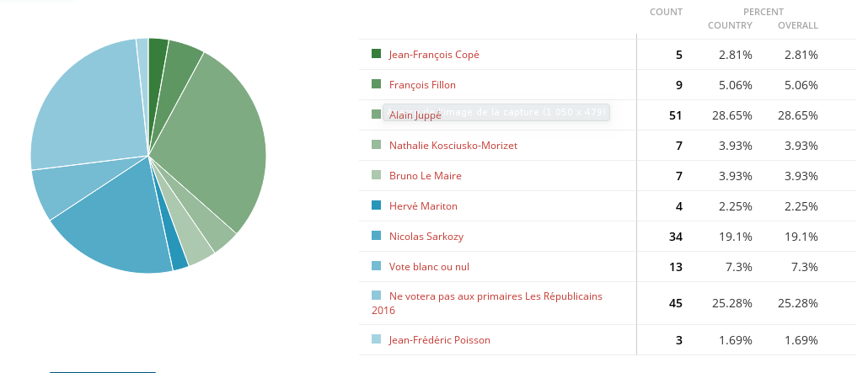
Task: Select the Vote blanc ou nul link
Action: click(x=429, y=267)
